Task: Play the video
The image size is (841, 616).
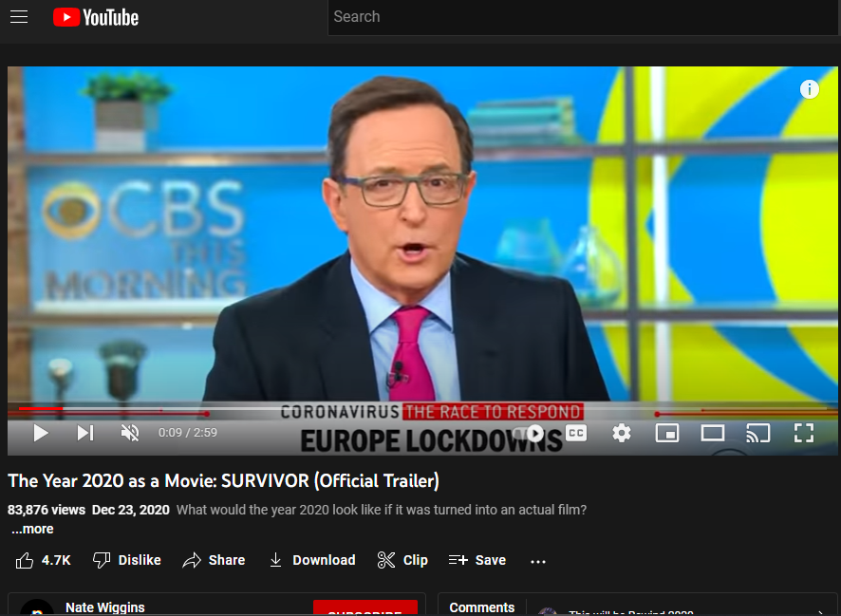Action: [41, 434]
